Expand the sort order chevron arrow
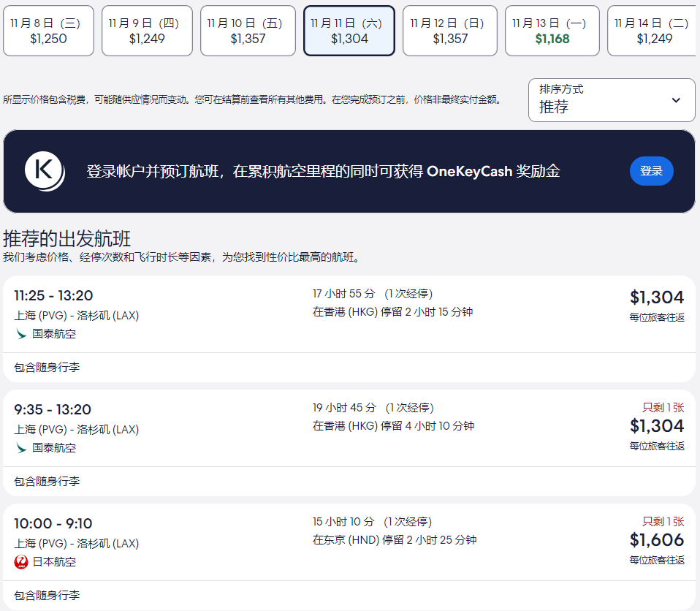 (676, 100)
